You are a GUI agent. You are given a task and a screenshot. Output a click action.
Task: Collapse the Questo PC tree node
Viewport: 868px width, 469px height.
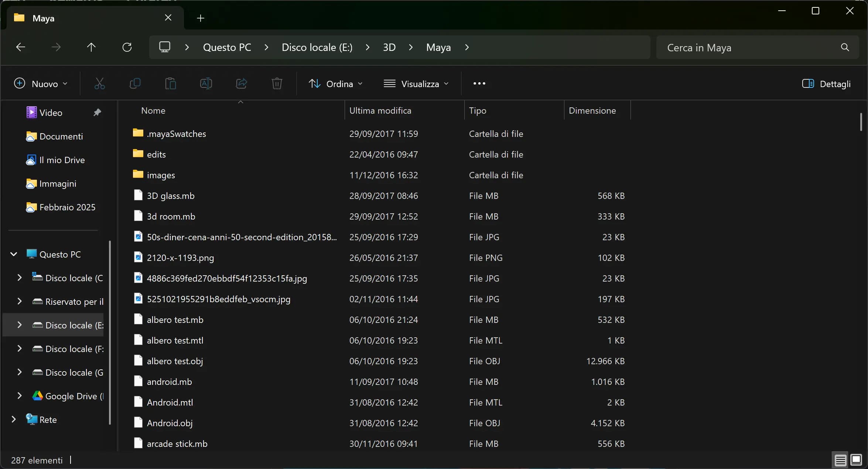click(14, 254)
